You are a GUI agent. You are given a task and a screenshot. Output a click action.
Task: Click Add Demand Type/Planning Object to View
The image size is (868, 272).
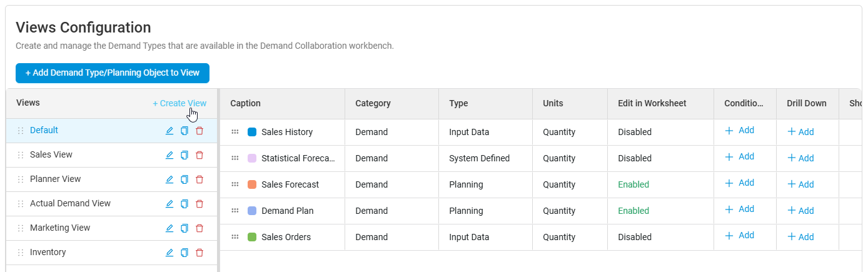point(113,73)
